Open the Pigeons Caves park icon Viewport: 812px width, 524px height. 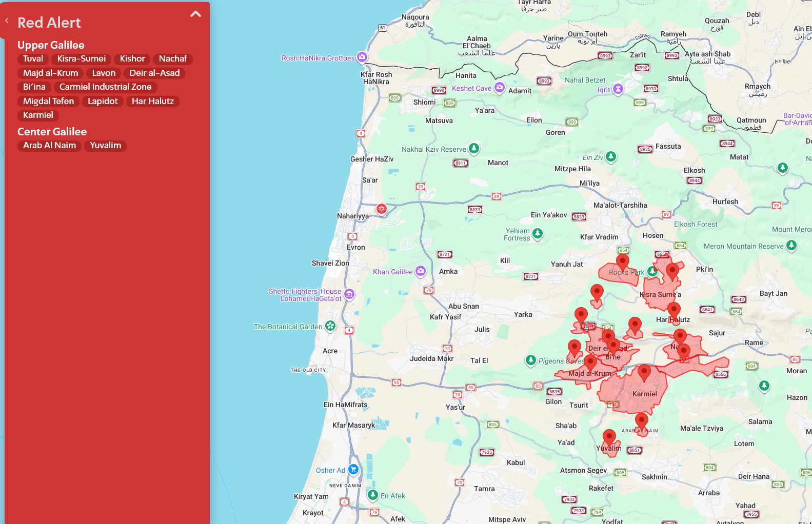[531, 360]
